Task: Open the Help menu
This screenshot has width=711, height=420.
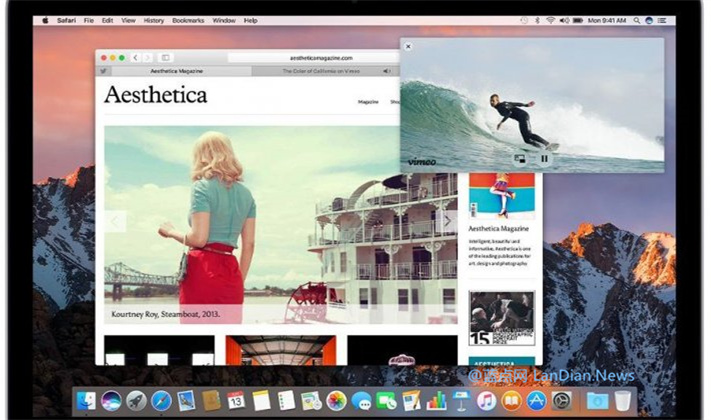Action: (x=251, y=20)
